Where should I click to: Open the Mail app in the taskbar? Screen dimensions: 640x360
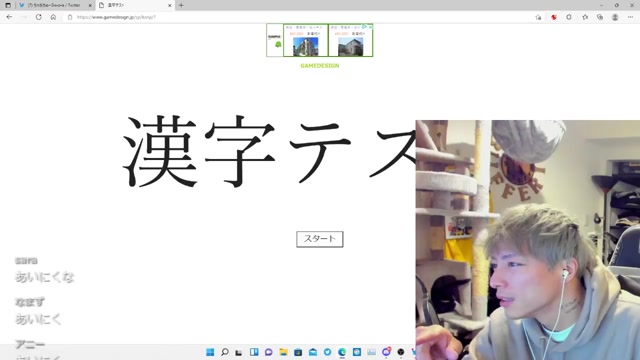[x=313, y=352]
